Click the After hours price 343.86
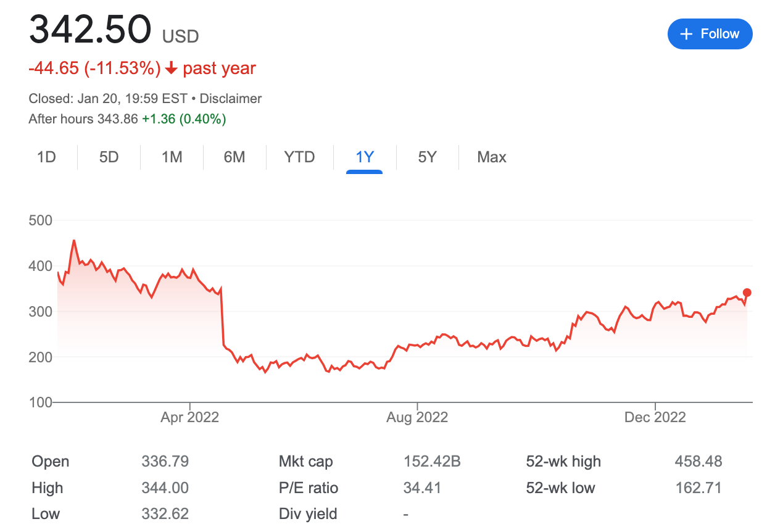This screenshot has width=775, height=532. click(117, 119)
